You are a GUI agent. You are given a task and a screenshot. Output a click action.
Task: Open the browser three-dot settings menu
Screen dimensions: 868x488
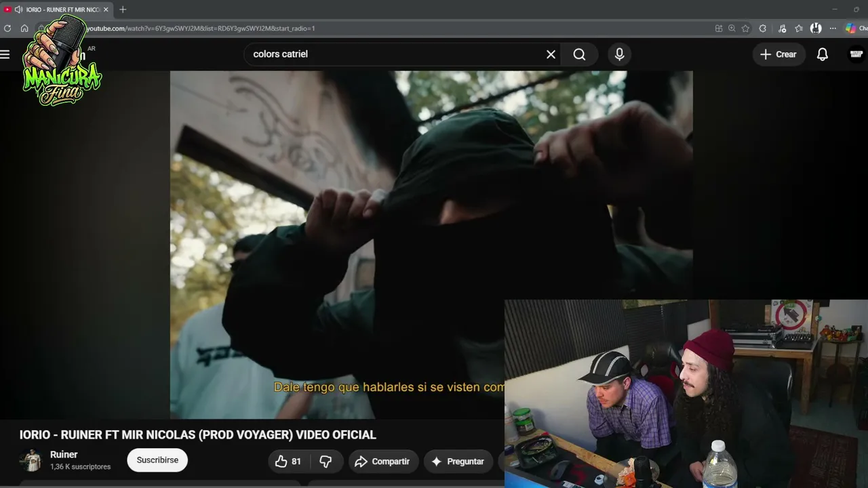click(x=833, y=28)
